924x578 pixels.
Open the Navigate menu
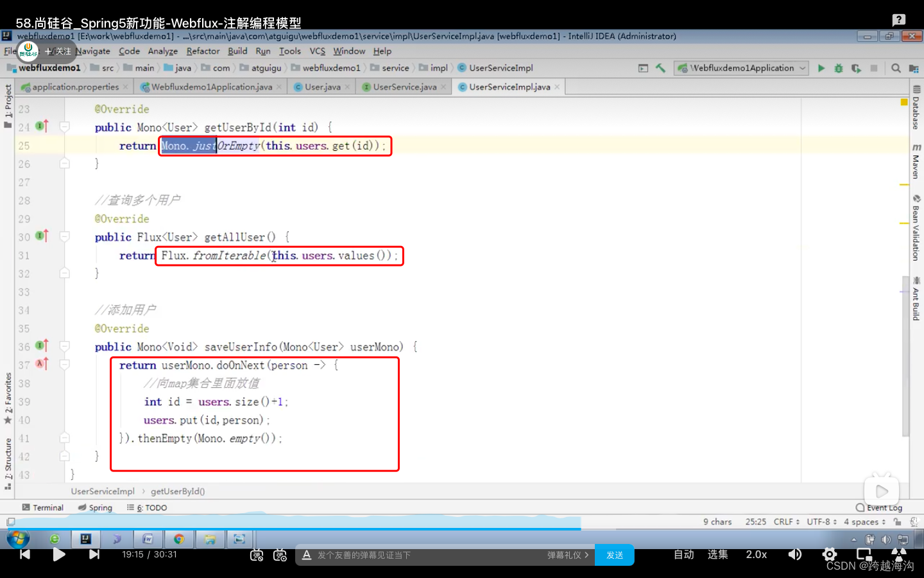click(x=93, y=51)
